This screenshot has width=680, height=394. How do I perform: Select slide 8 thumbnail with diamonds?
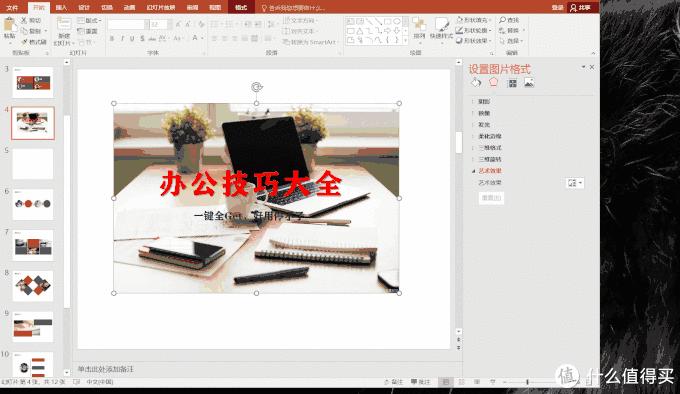tap(33, 286)
